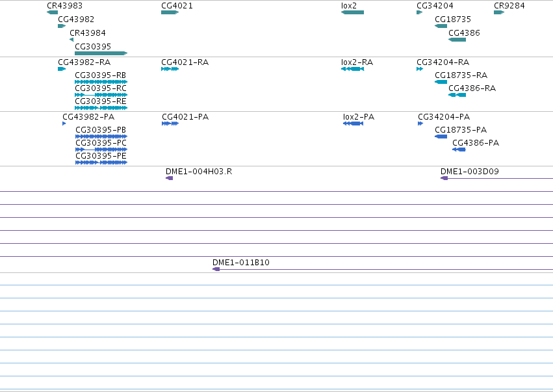Select the CR43983 gene arrow glyph
Viewport: 553px width, 392px height.
tap(52, 12)
